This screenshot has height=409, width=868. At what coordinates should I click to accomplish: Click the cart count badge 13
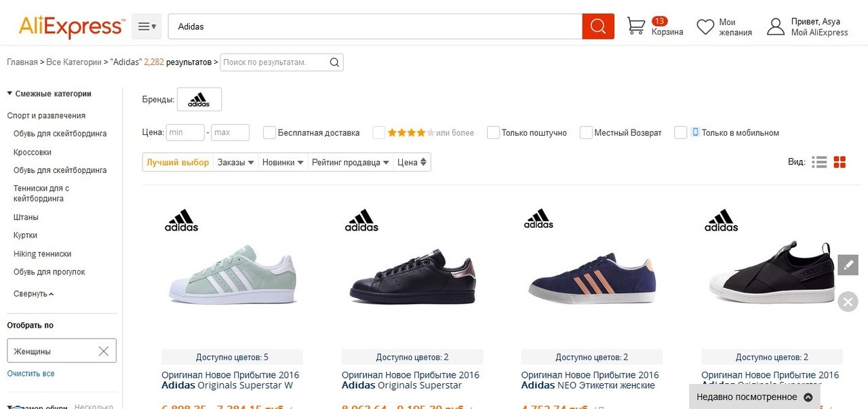pyautogui.click(x=660, y=21)
